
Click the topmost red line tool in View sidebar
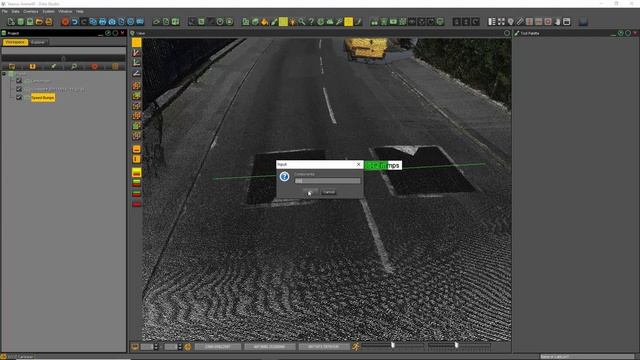[x=136, y=53]
